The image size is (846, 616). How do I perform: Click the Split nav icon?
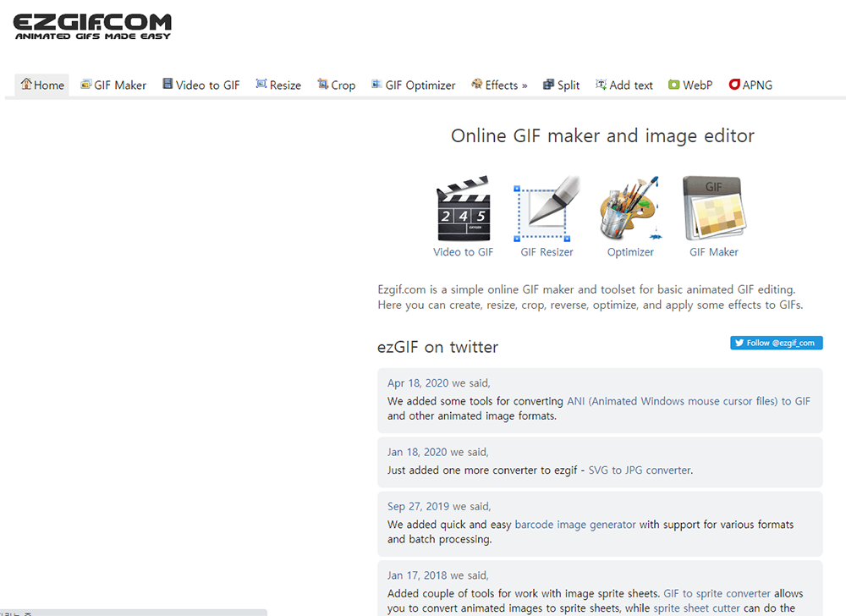coord(549,84)
